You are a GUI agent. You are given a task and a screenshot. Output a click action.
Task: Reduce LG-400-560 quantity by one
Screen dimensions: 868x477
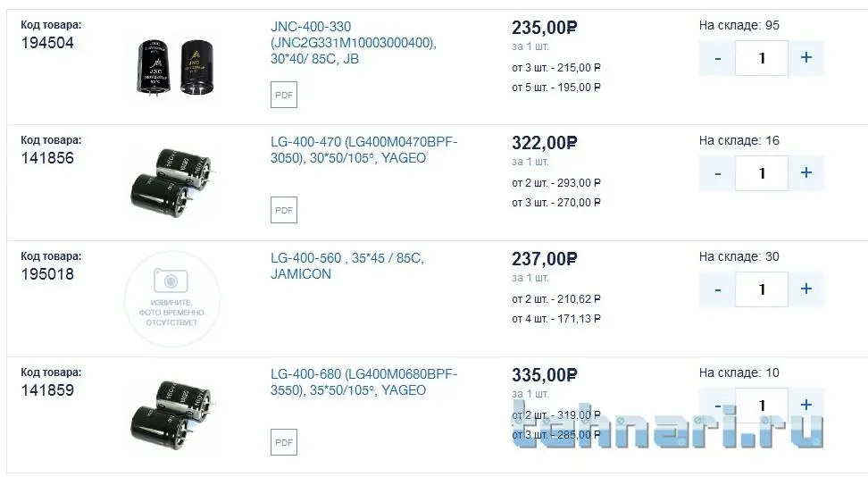point(718,289)
